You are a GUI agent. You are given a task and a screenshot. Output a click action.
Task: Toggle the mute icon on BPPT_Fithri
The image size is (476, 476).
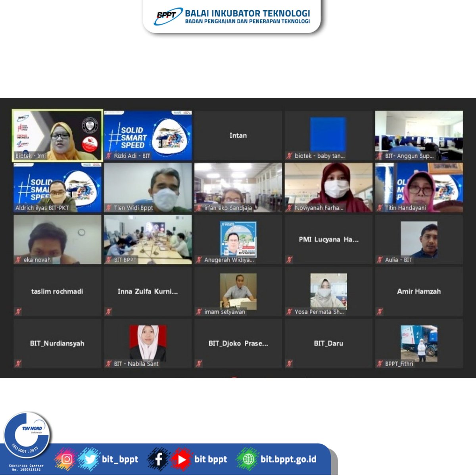click(380, 363)
